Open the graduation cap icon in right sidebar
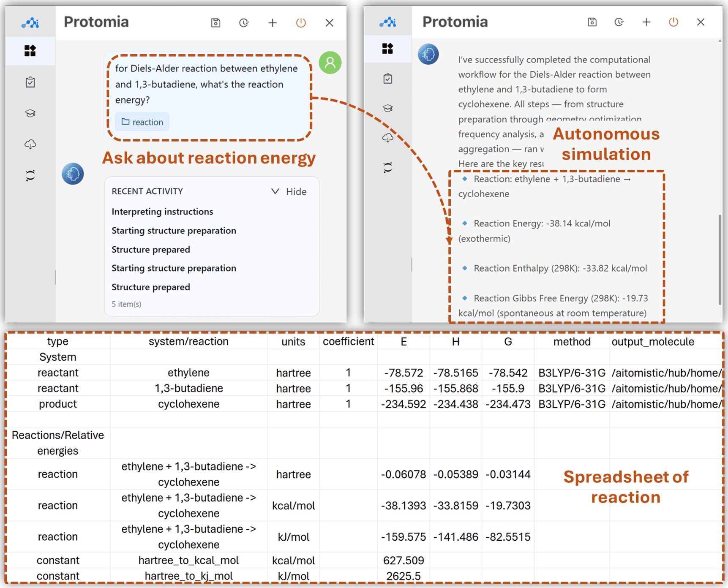 pyautogui.click(x=388, y=108)
